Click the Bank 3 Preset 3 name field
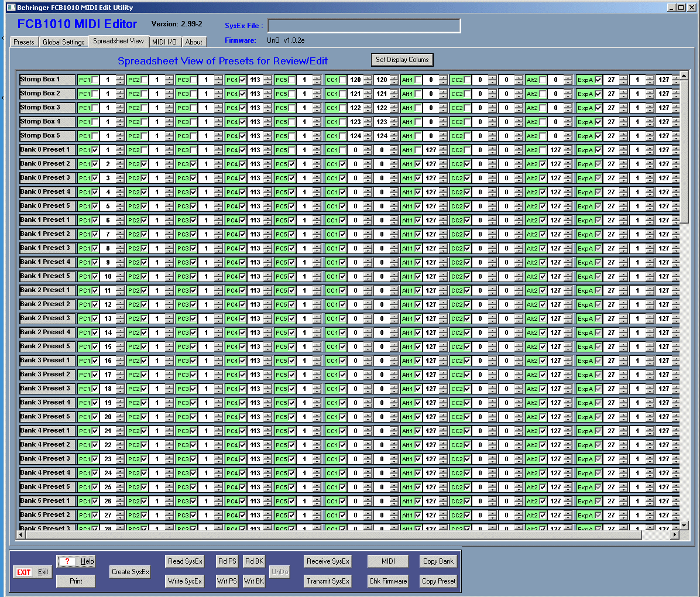This screenshot has width=700, height=597. [x=47, y=389]
